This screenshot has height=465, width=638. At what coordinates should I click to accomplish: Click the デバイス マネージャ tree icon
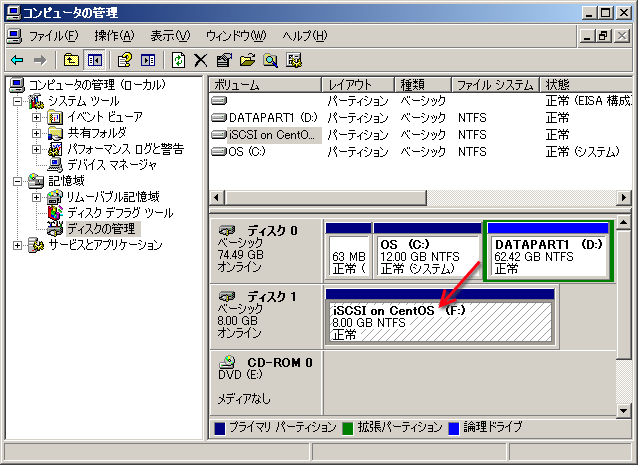[x=55, y=165]
